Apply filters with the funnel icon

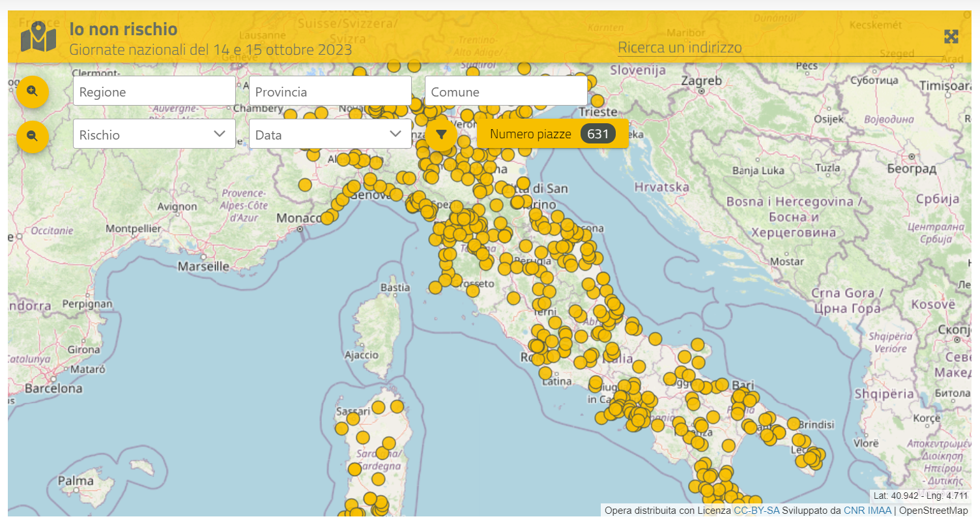point(441,135)
